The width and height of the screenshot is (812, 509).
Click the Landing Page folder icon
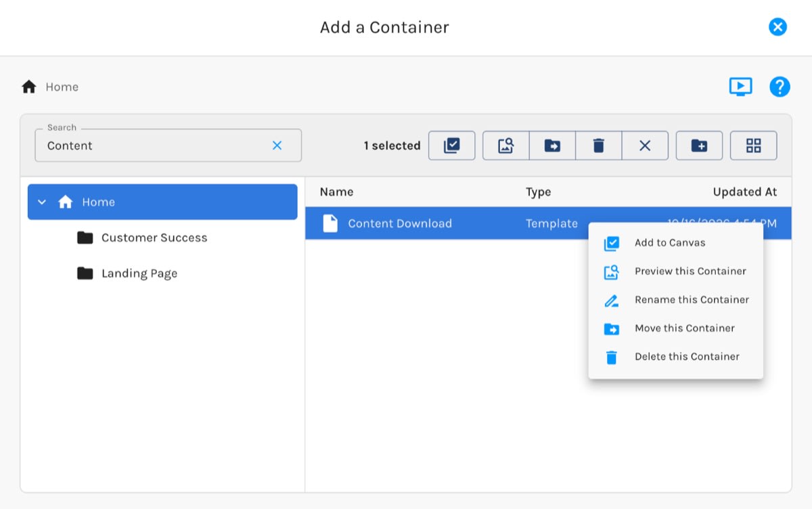click(85, 273)
